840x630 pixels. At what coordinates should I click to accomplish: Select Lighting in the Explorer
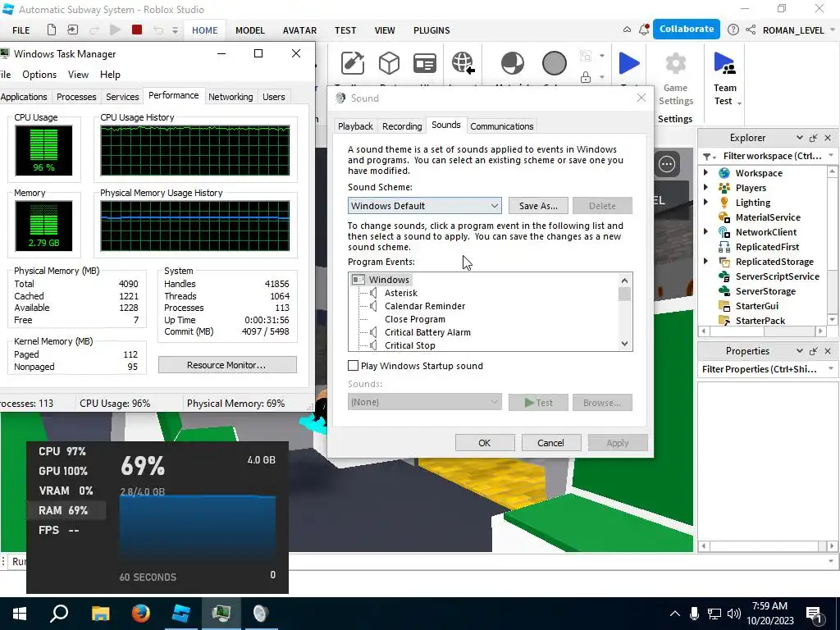(x=753, y=203)
